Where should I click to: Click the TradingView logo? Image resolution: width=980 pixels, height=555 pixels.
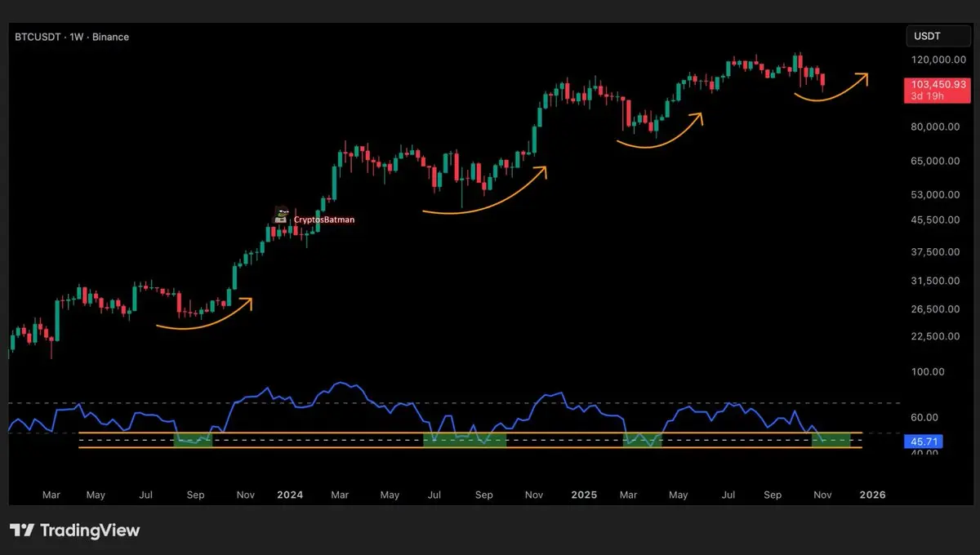75,531
